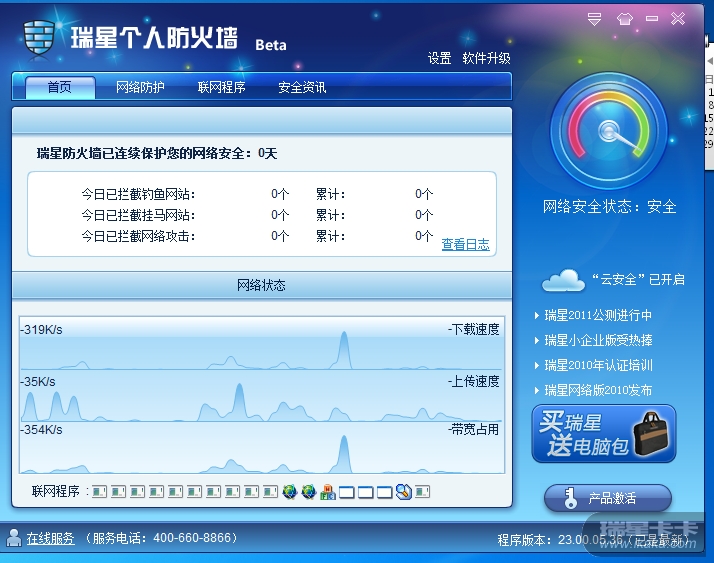Screen dimensions: 714x563
Task: Open the 查看日志 view log link
Action: [x=465, y=245]
